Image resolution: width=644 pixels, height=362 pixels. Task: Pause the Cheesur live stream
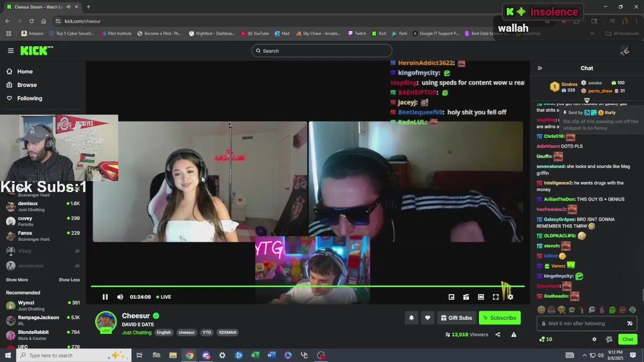pyautogui.click(x=105, y=297)
